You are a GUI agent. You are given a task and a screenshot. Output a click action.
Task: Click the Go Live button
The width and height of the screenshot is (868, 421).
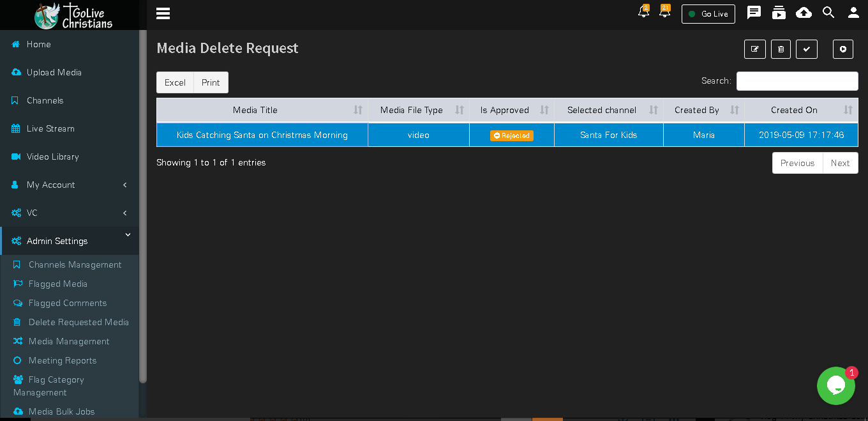pos(708,14)
